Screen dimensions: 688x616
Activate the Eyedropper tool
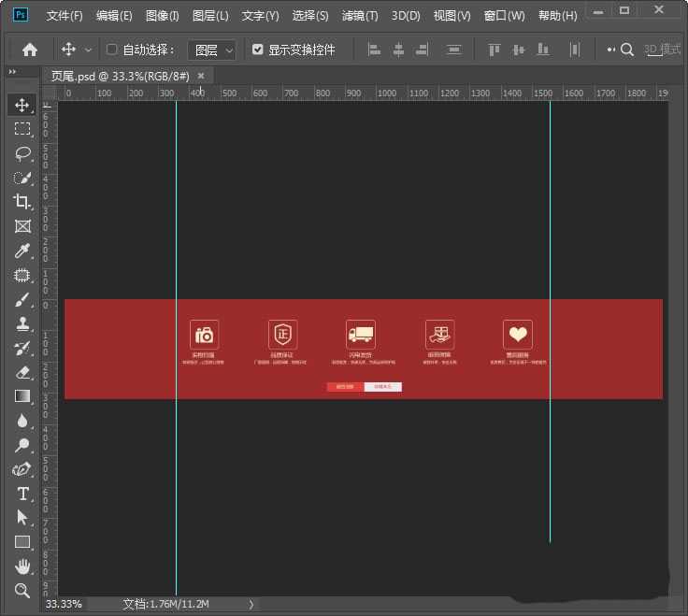pyautogui.click(x=22, y=251)
